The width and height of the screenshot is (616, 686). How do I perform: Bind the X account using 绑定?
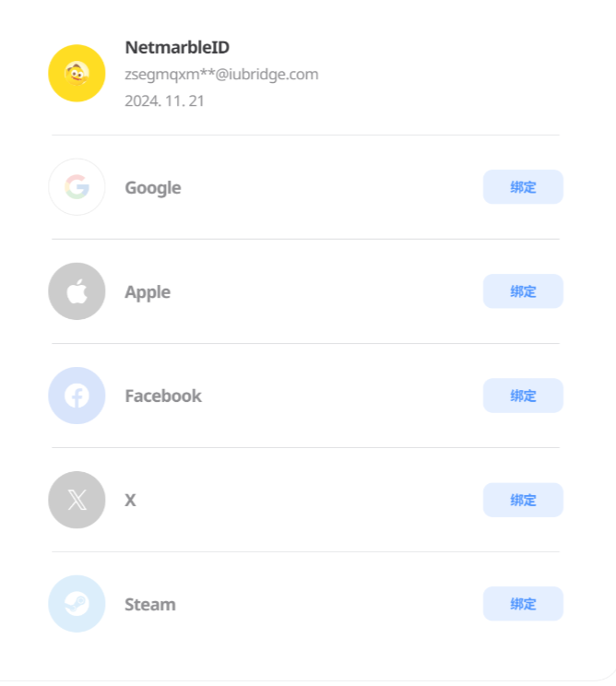[523, 500]
